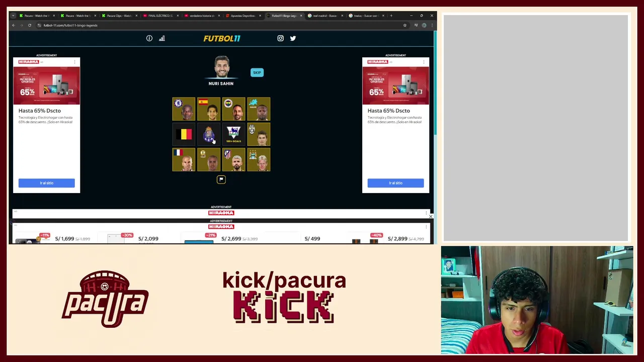This screenshot has height=362, width=644.
Task: Click the FUTBOL11 logo
Action: (x=222, y=38)
